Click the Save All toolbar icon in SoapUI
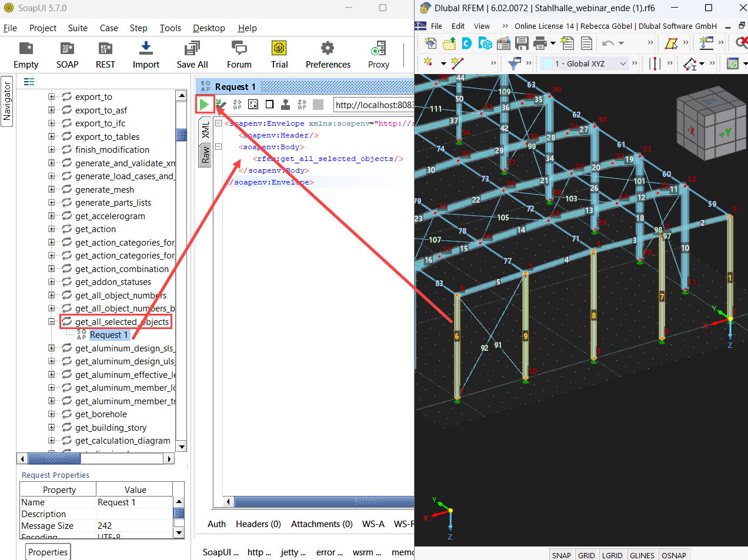The image size is (748, 560). coord(192,55)
